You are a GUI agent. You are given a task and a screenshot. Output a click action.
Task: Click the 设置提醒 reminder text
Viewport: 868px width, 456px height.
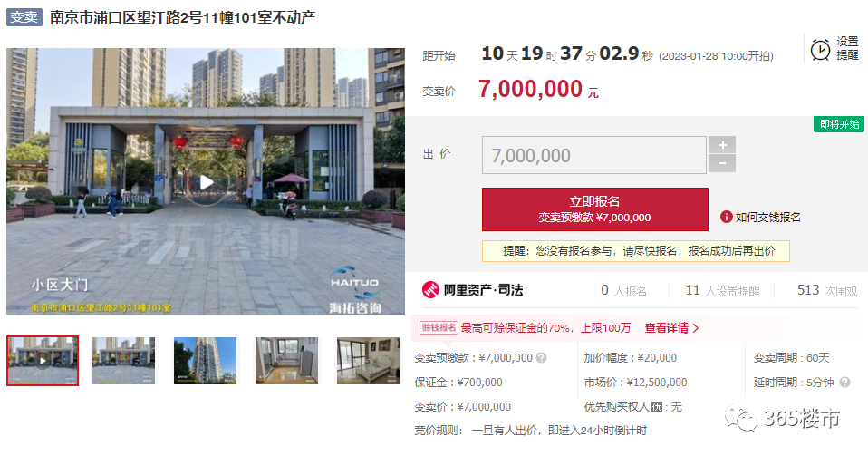(847, 49)
